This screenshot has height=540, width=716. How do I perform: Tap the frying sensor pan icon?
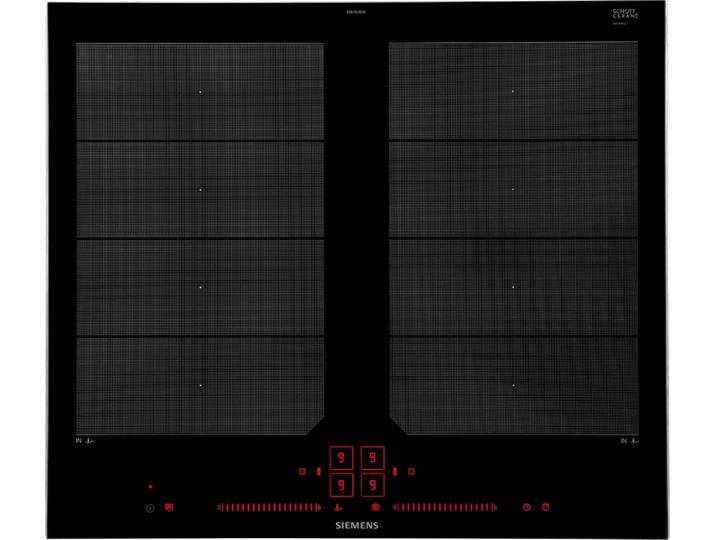[338, 507]
